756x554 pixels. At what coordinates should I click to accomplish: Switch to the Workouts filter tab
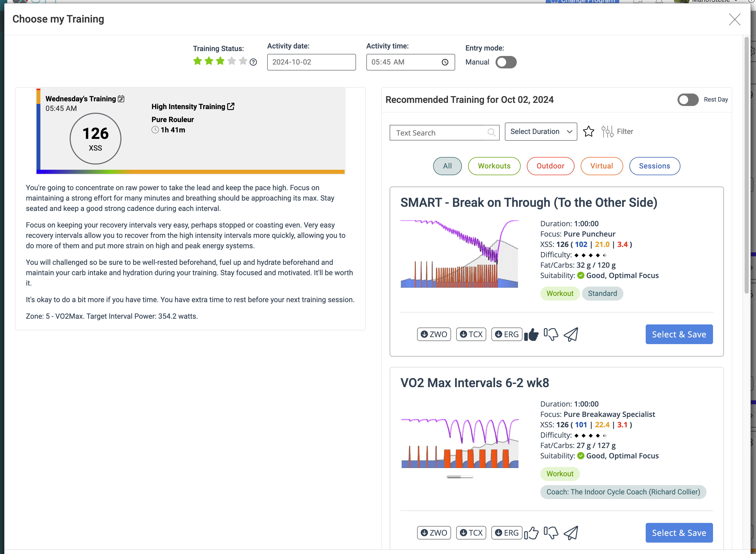[x=494, y=166]
